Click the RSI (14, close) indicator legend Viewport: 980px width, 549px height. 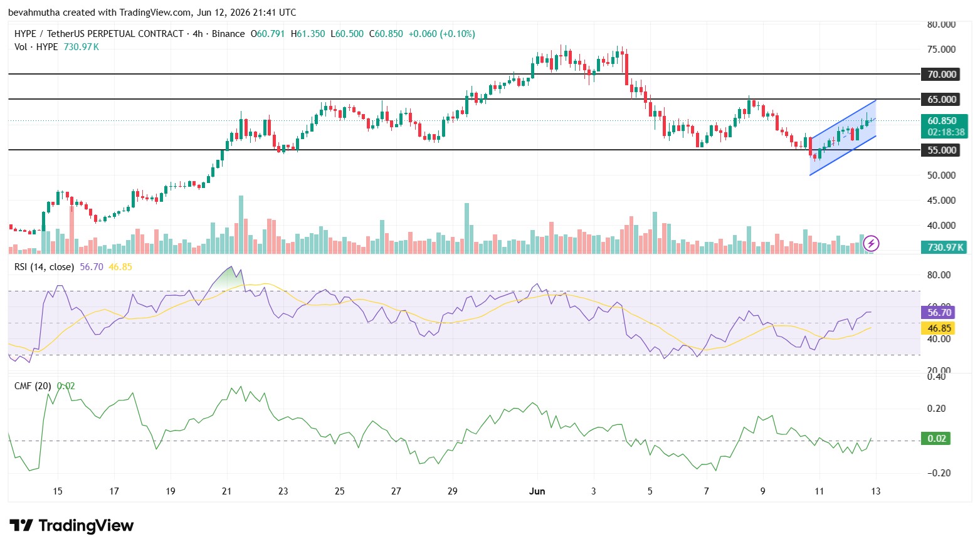click(x=44, y=267)
